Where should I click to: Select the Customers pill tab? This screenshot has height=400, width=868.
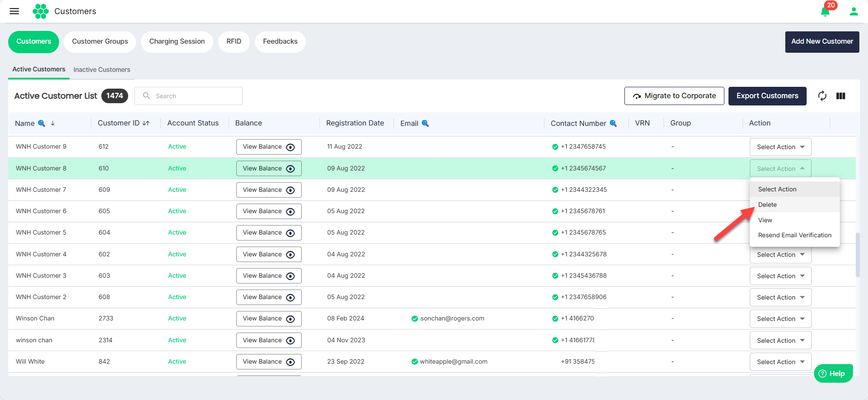(x=34, y=41)
